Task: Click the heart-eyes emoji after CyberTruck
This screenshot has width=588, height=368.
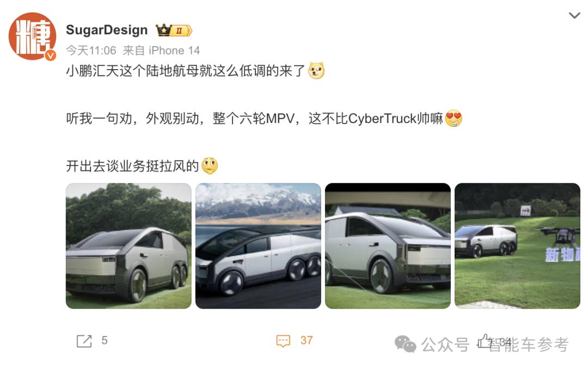Action: pyautogui.click(x=454, y=119)
